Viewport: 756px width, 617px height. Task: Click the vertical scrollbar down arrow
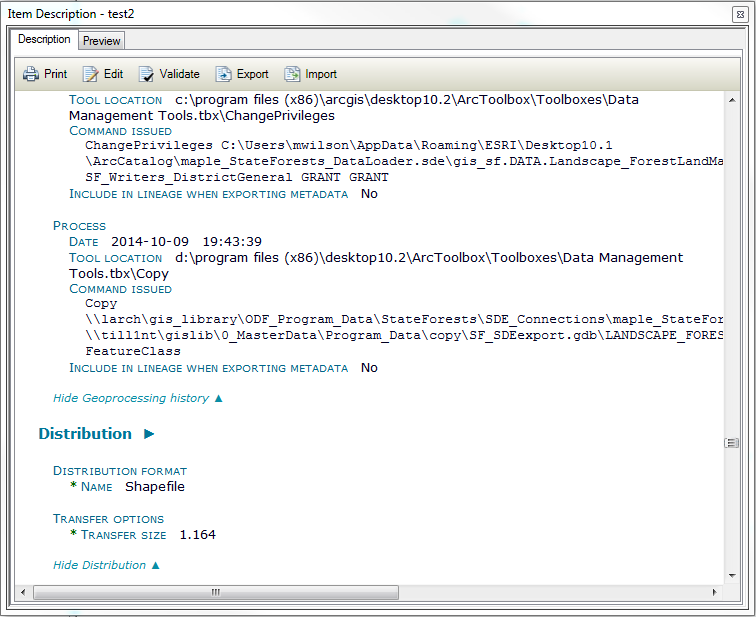pos(732,576)
